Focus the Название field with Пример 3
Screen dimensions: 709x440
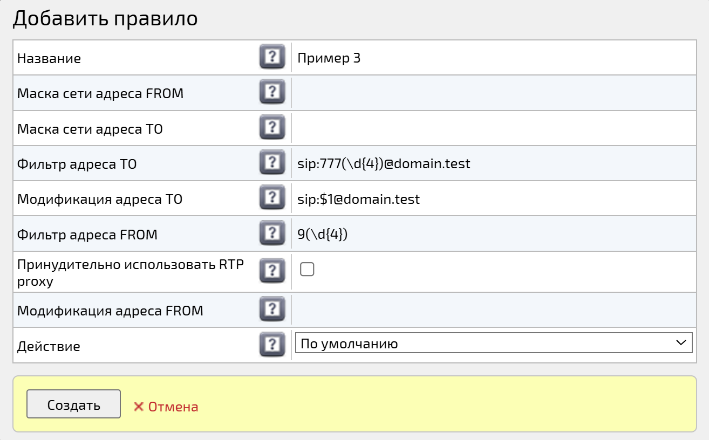(x=494, y=58)
